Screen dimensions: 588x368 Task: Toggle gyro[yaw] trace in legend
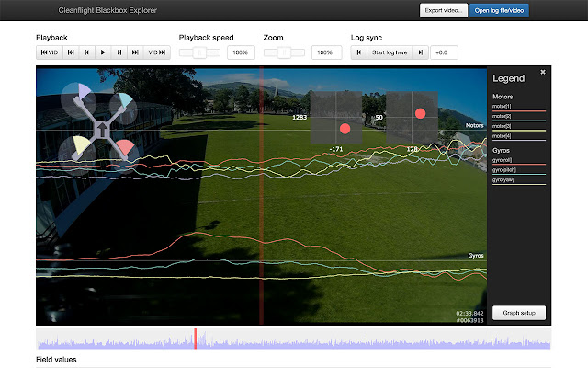point(503,180)
